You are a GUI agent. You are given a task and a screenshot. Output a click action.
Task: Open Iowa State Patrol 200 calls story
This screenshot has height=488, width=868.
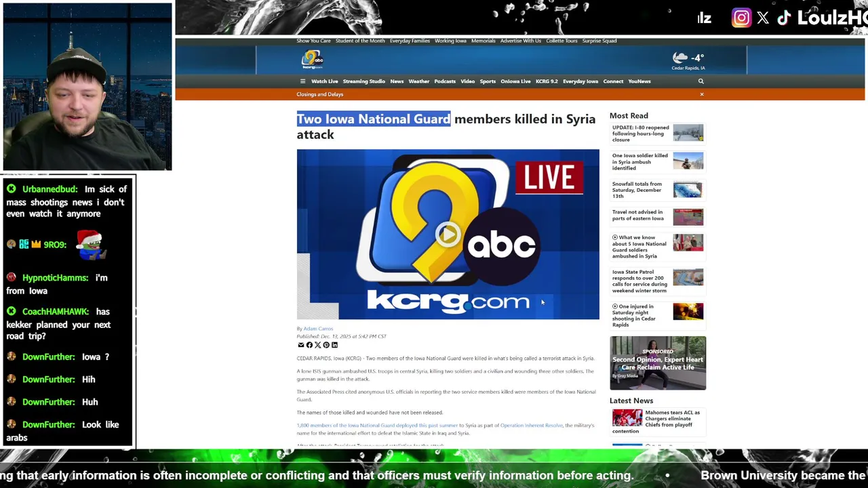[x=639, y=281]
